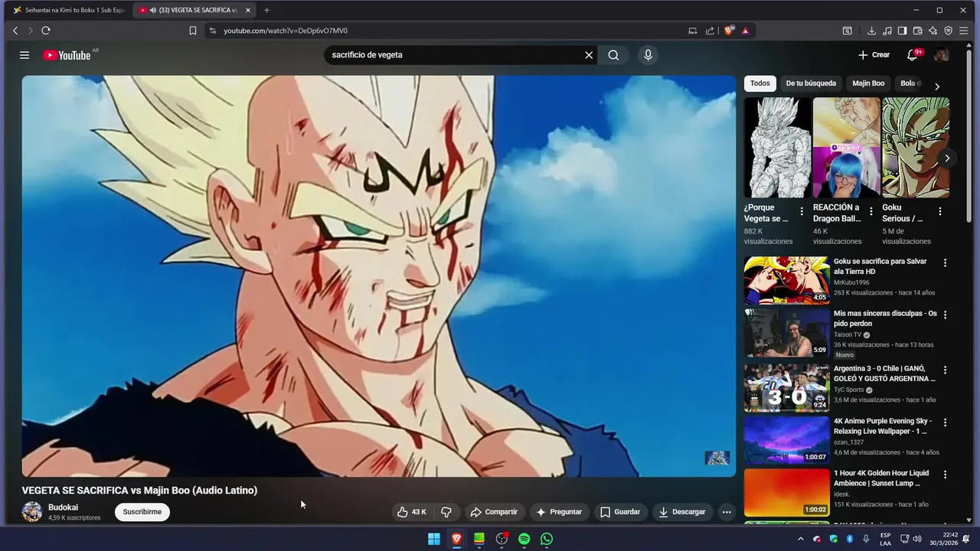Bookmark this page from address bar
Screen dimensions: 980x551
tap(193, 31)
